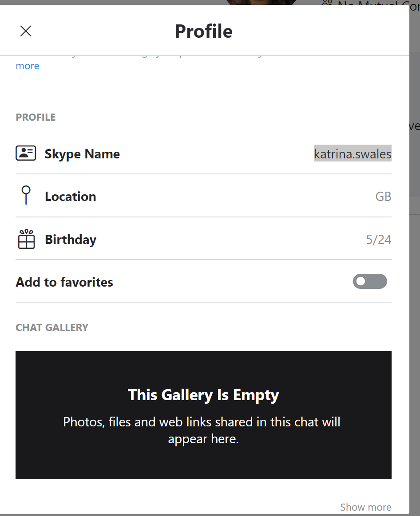
Task: Click the PROFILE section header
Action: [x=36, y=117]
